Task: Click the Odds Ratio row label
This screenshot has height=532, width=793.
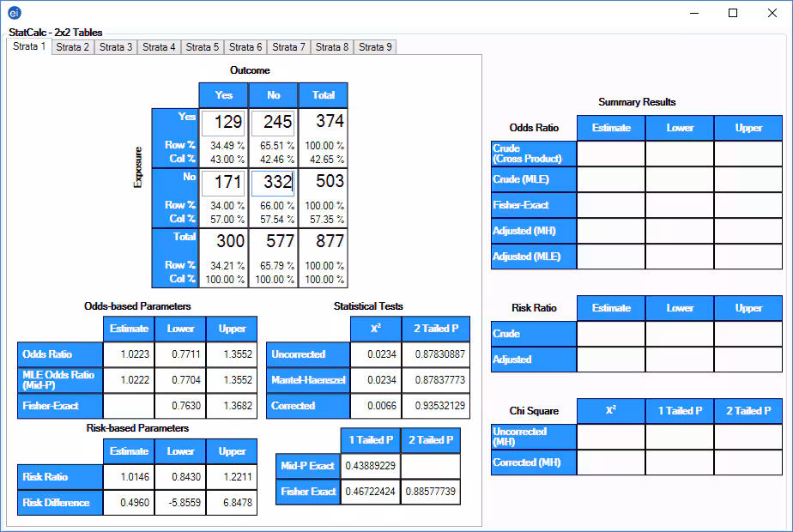Action: [60, 354]
